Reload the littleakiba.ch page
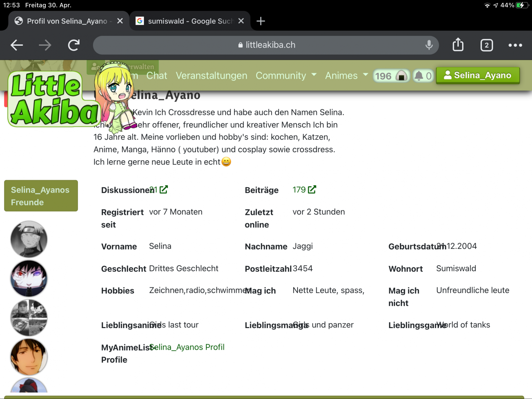 click(x=74, y=45)
